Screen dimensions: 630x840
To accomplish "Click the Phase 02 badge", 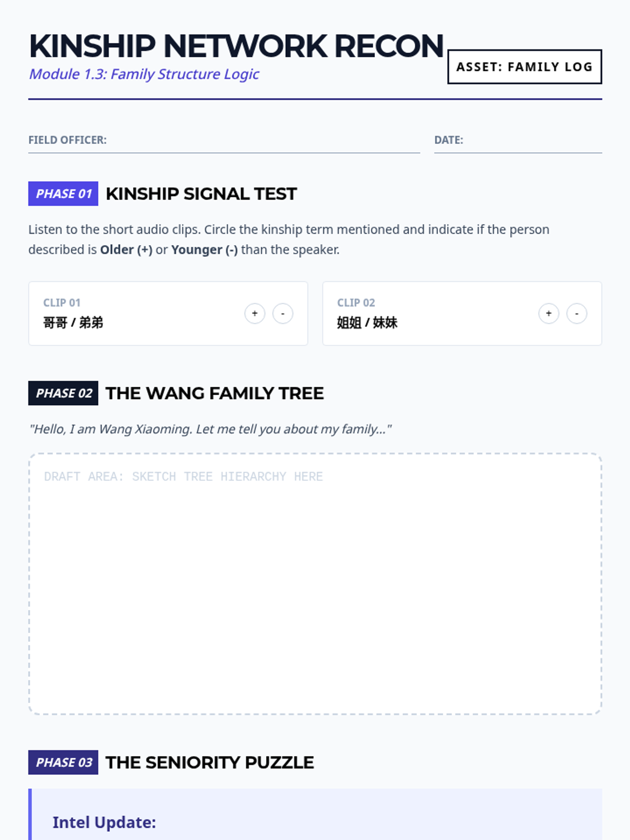I will click(x=64, y=393).
